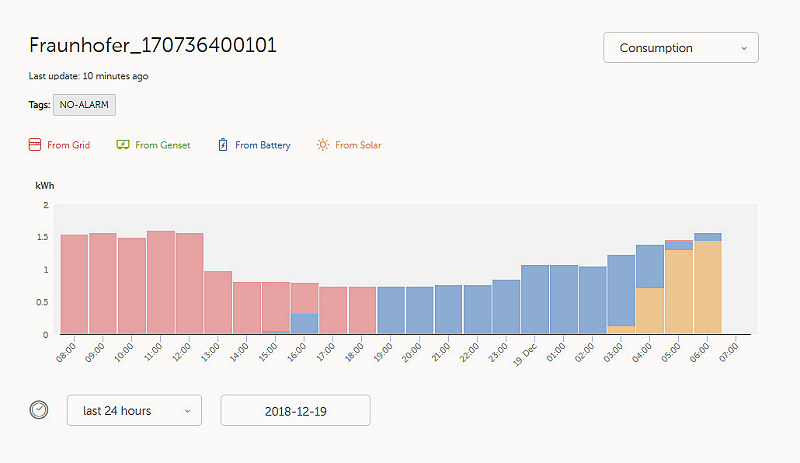This screenshot has height=463, width=800.
Task: Toggle the From Battery series label
Action: (262, 145)
